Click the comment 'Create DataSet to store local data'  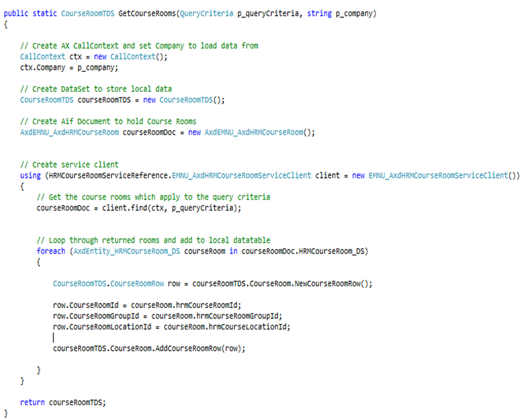click(96, 89)
